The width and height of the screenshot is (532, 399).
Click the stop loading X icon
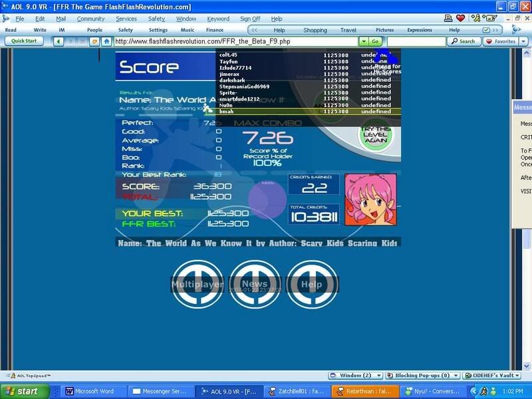[82, 41]
